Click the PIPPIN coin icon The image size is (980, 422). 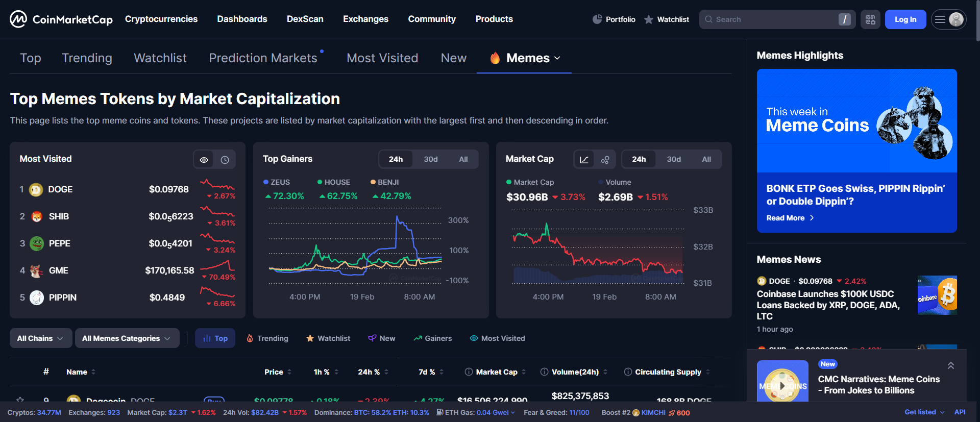[x=37, y=298]
